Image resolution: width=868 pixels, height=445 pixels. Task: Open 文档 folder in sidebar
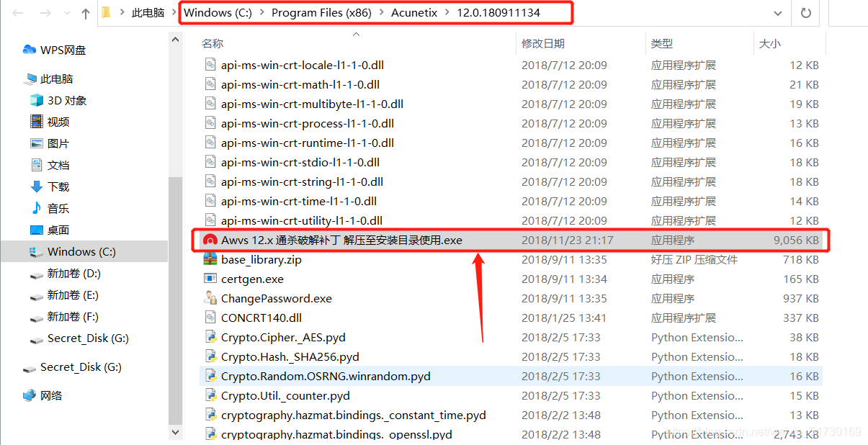pos(58,165)
